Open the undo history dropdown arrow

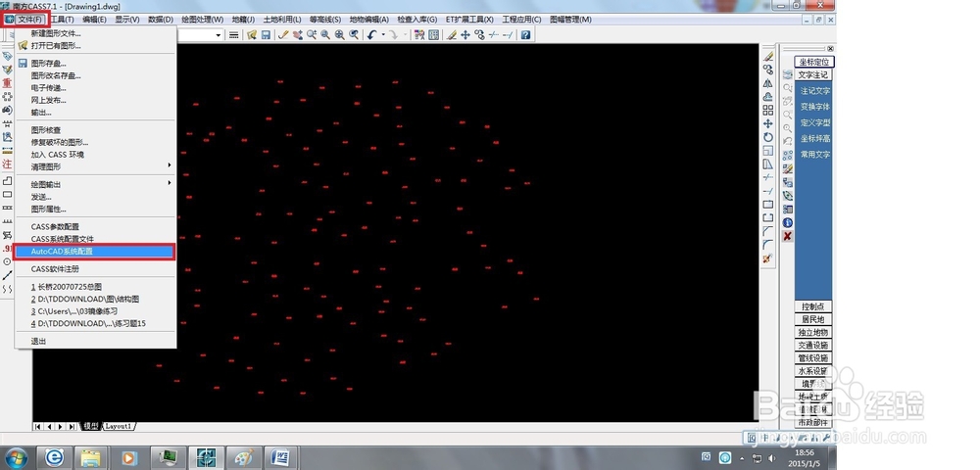382,35
